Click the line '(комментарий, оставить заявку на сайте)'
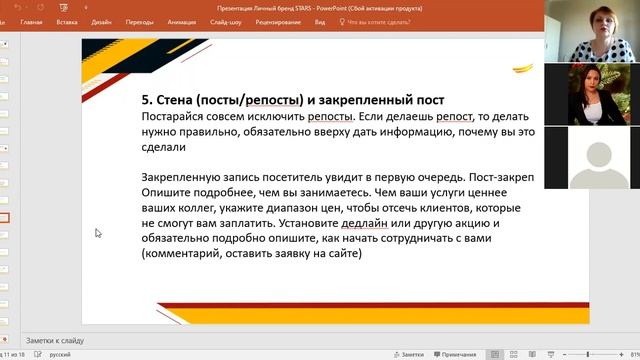This screenshot has height=360, width=640. [x=251, y=253]
